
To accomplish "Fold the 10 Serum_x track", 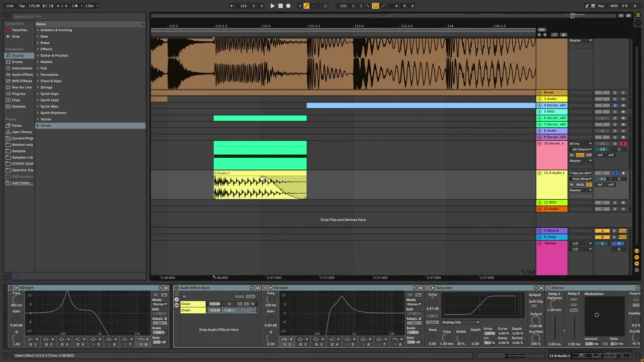I will tap(539, 144).
